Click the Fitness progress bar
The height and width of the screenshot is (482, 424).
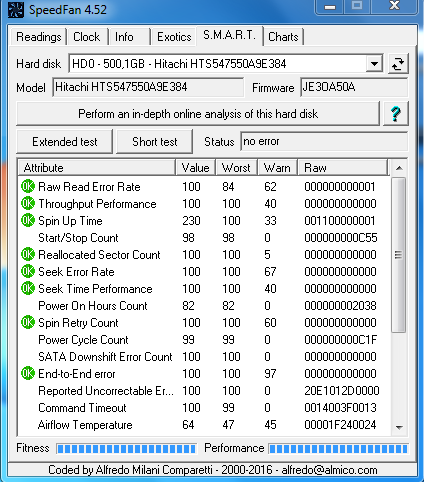coord(126,449)
